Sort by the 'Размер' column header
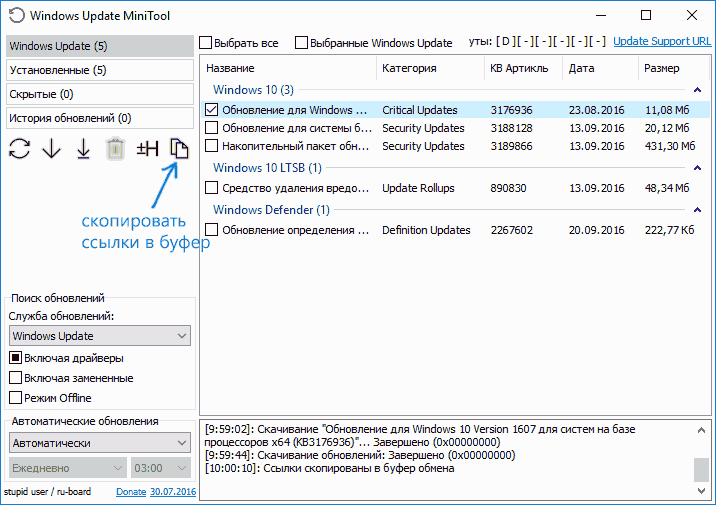This screenshot has height=505, width=716. (674, 68)
